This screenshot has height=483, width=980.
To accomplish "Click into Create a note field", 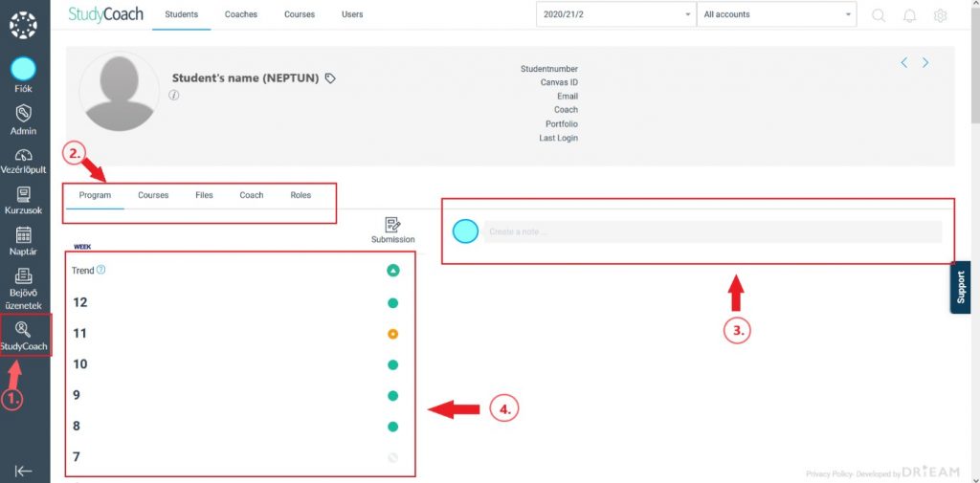I will 712,231.
